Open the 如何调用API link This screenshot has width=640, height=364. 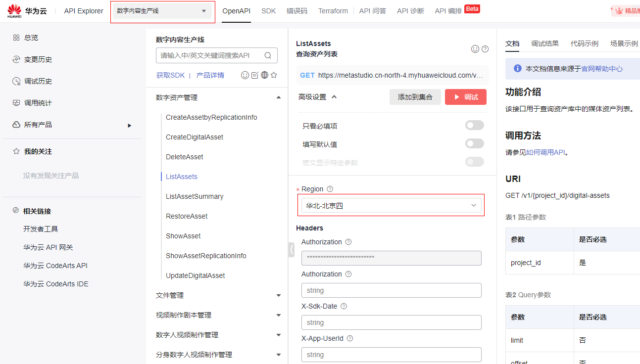pos(545,152)
